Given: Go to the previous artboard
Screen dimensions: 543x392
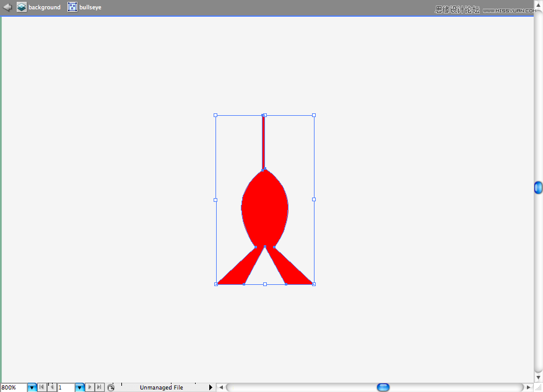Looking at the screenshot, I should point(51,387).
